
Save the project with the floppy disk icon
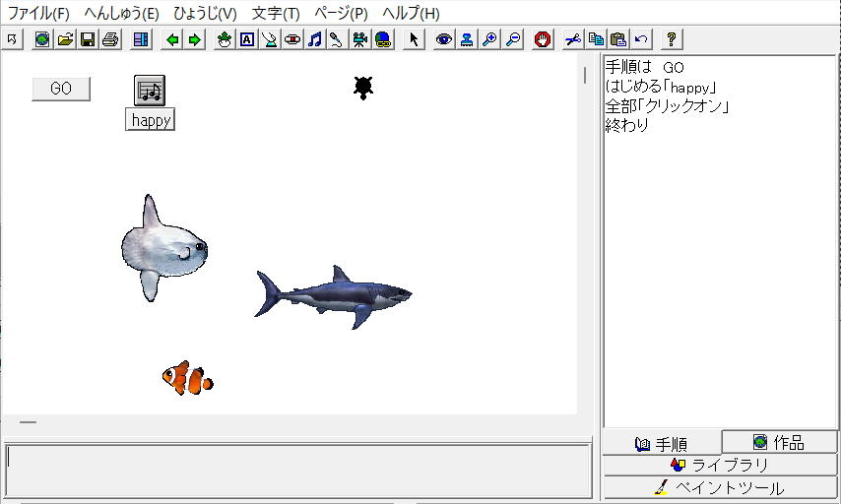coord(88,39)
